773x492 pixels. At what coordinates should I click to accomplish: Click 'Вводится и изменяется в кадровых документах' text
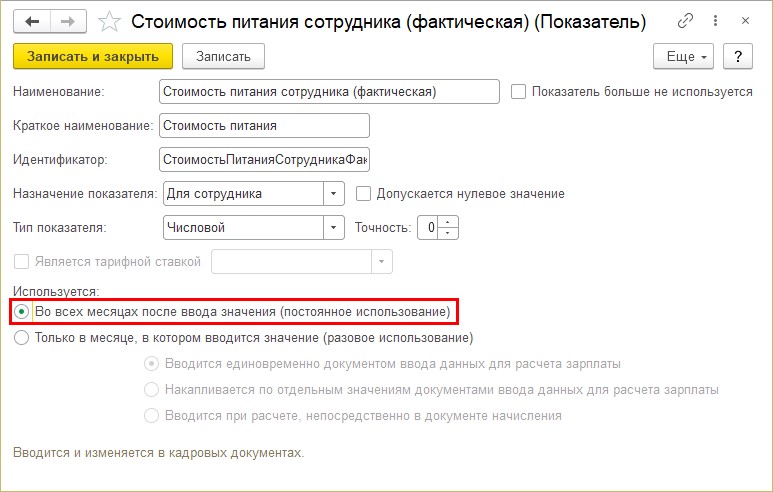pos(158,453)
